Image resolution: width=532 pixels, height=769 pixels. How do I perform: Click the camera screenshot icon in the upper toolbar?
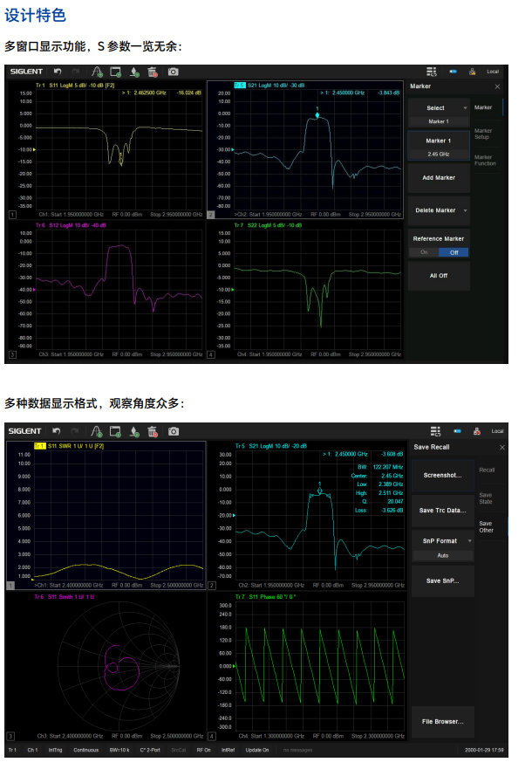click(174, 72)
